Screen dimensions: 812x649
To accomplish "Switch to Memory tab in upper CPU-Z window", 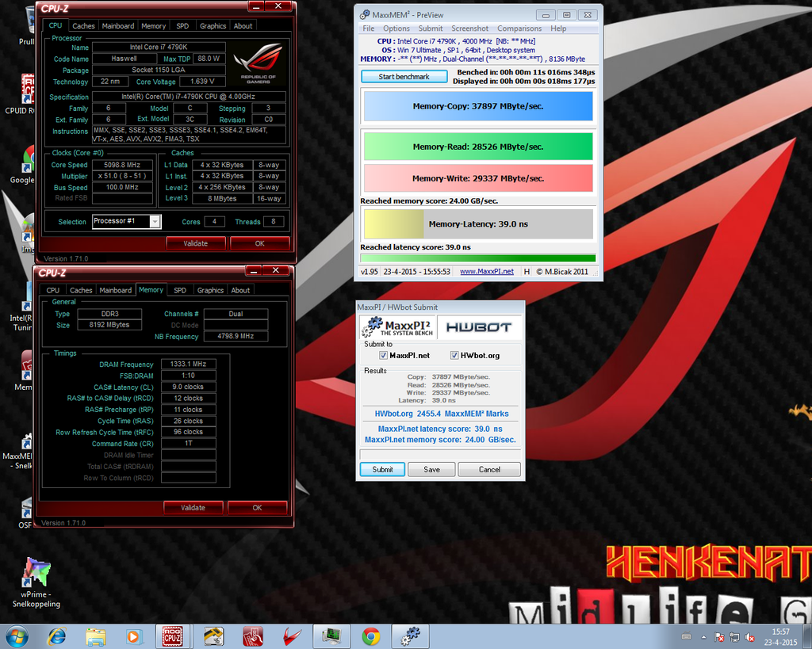I will pos(153,26).
